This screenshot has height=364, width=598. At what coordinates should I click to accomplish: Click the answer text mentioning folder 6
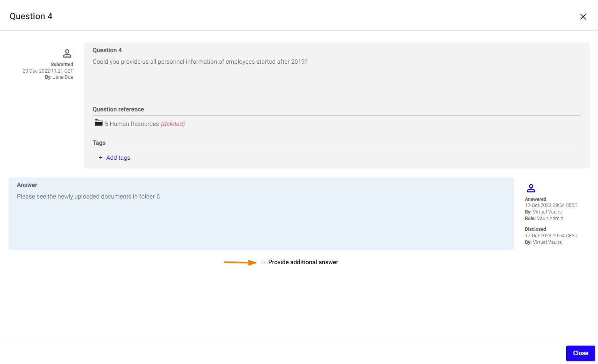click(x=88, y=197)
